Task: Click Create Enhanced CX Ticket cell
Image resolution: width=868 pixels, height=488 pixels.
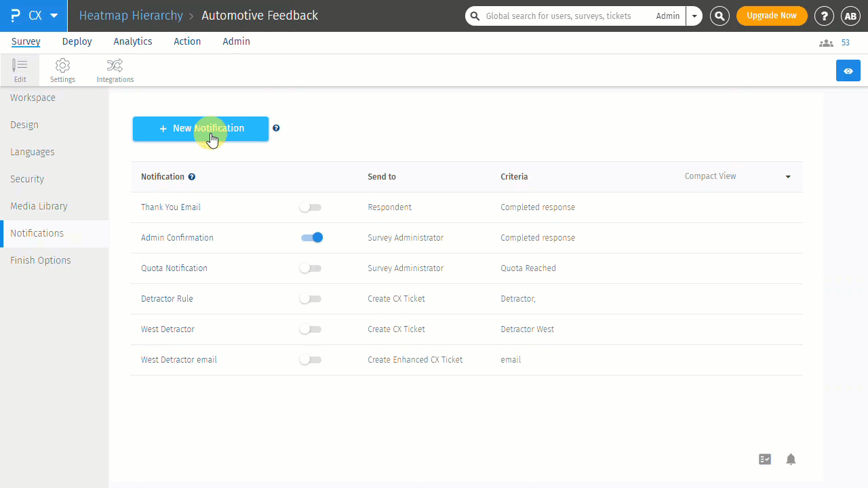Action: pos(415,360)
